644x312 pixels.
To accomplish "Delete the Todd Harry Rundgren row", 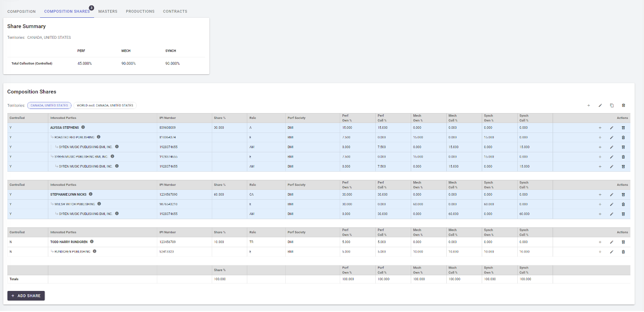I will [623, 242].
